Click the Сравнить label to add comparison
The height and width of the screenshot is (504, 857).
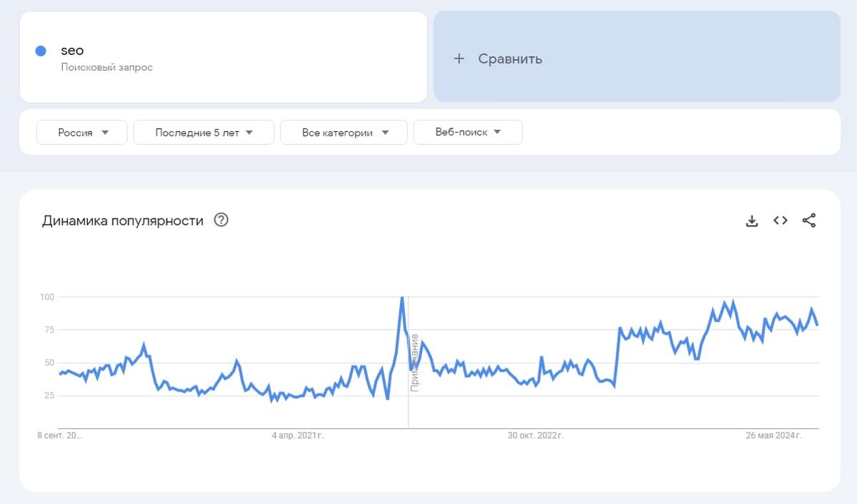coord(510,59)
